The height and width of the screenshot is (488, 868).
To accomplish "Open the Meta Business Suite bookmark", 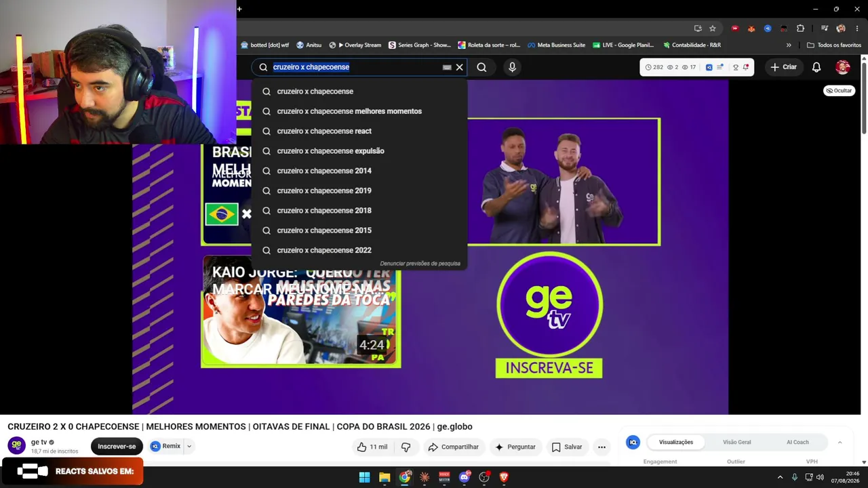I will pos(556,45).
